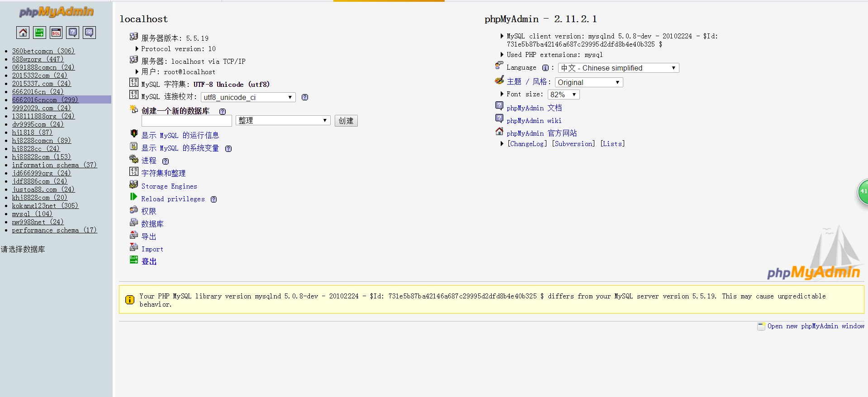Select database 360betcomcn (306)

[x=43, y=51]
